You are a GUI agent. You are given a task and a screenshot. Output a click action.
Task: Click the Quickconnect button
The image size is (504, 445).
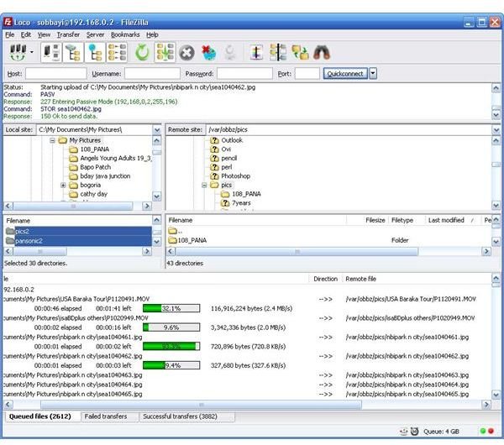(345, 74)
